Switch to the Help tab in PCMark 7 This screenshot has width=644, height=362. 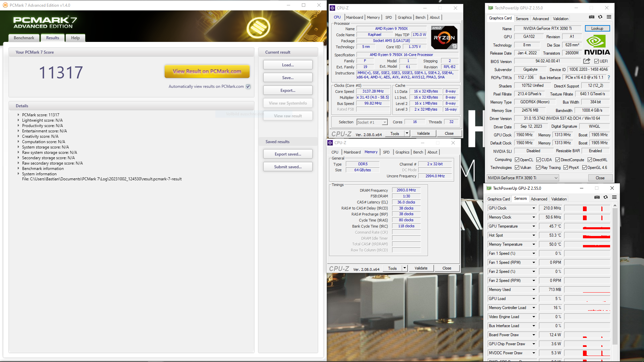click(x=75, y=38)
